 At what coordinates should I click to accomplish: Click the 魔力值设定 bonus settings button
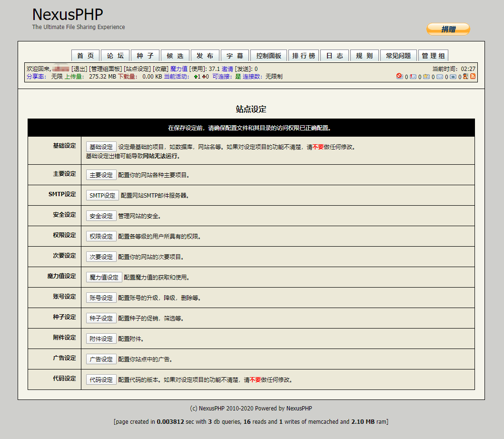click(x=104, y=277)
